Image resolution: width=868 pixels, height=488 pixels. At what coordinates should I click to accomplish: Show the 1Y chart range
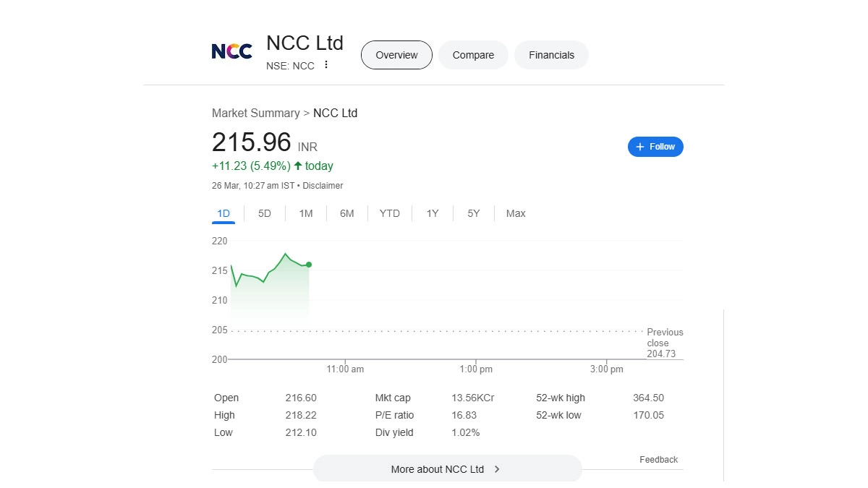tap(433, 213)
